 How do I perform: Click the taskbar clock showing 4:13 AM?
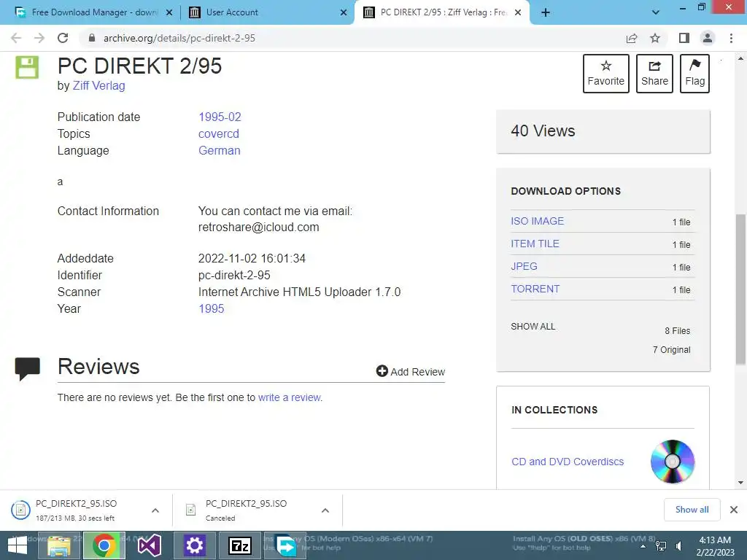715,545
